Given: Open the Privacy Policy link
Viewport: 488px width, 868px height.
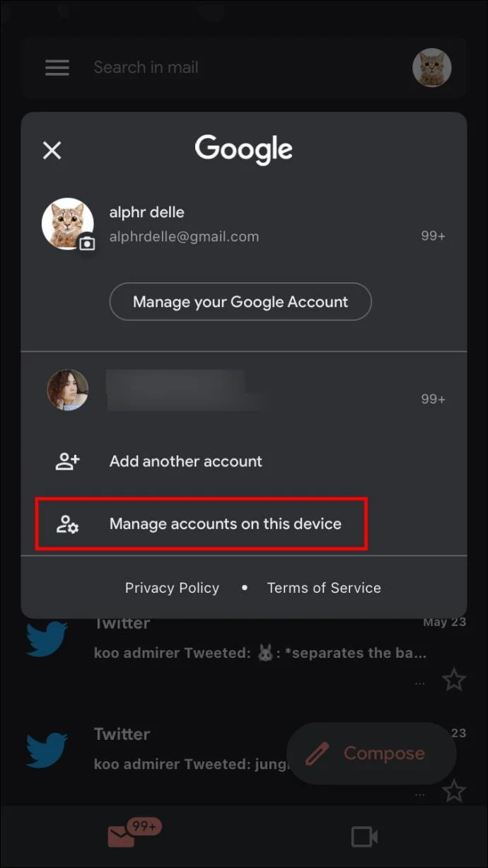Looking at the screenshot, I should [172, 587].
